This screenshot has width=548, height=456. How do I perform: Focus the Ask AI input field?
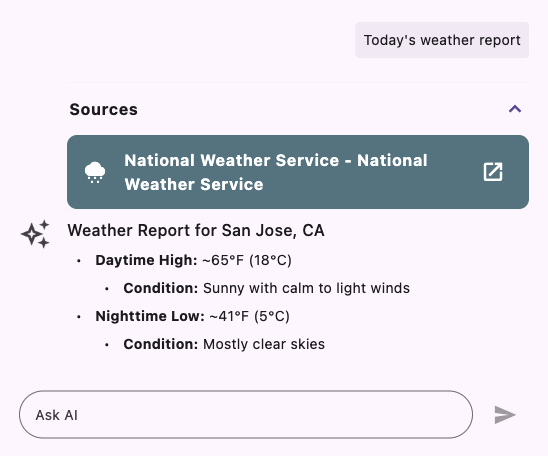coord(246,414)
